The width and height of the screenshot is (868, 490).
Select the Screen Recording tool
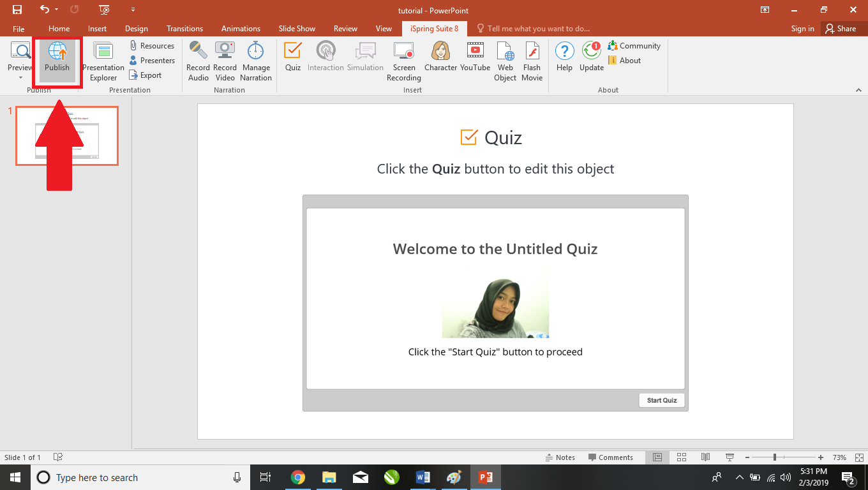point(403,59)
